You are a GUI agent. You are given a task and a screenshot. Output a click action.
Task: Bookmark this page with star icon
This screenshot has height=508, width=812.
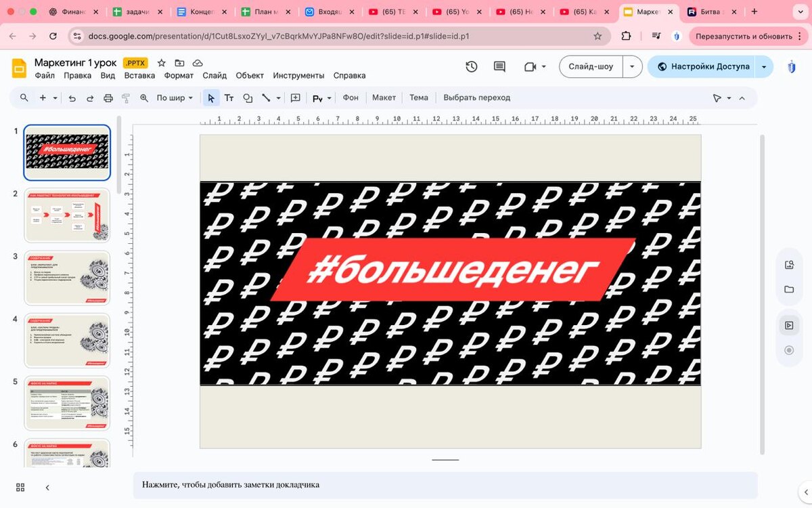pyautogui.click(x=597, y=37)
